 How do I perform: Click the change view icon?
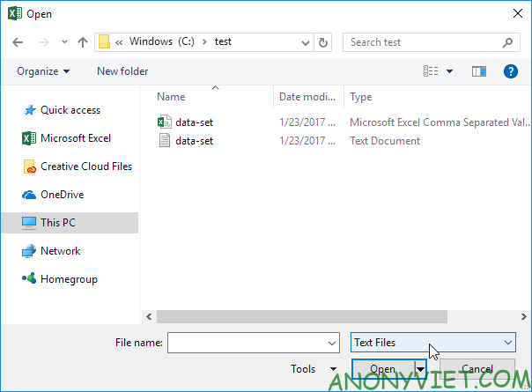point(432,71)
